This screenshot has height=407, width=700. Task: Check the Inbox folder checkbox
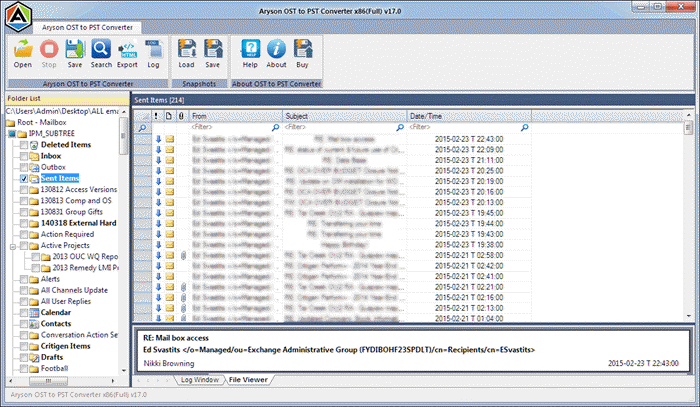tap(25, 156)
